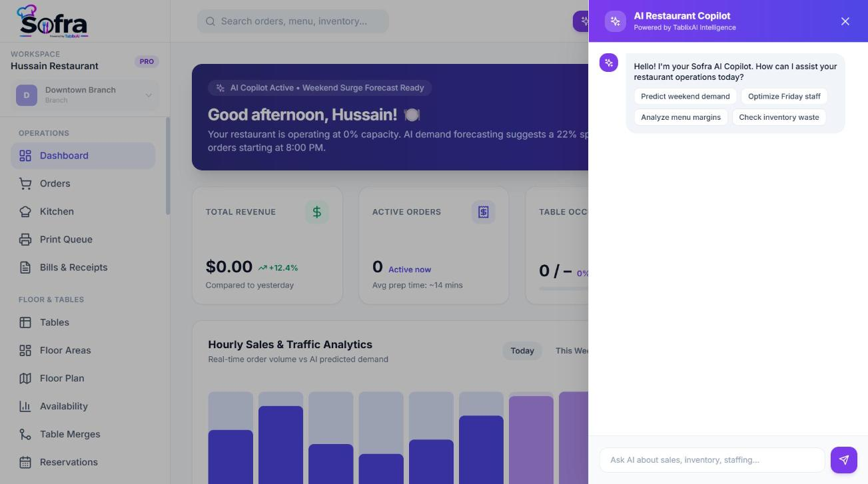
Task: Choose Predict weekend demand suggestion
Action: point(685,97)
